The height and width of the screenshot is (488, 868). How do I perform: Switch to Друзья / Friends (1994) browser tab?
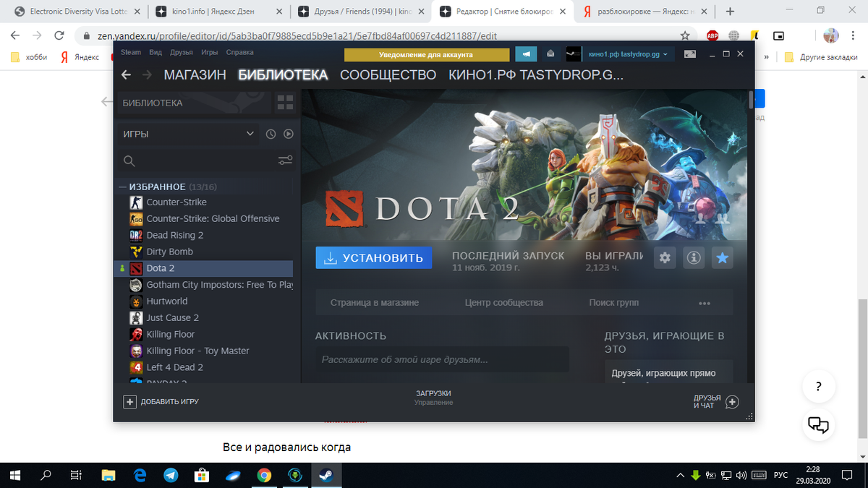coord(359,12)
